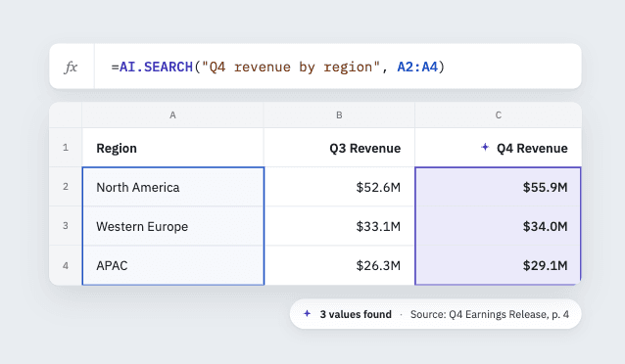Click the sparkle icon beside Q4 Revenue header
This screenshot has height=364, width=625.
[485, 148]
